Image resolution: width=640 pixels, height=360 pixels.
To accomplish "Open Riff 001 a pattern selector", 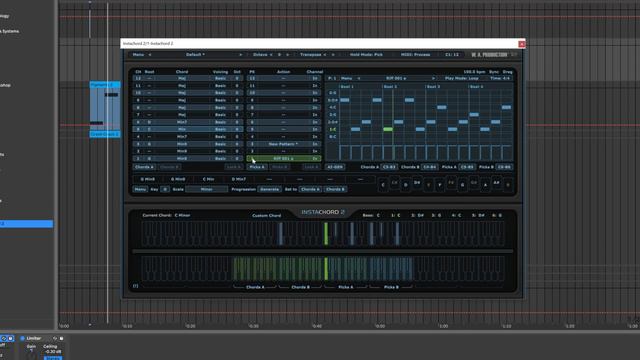I will 396,78.
